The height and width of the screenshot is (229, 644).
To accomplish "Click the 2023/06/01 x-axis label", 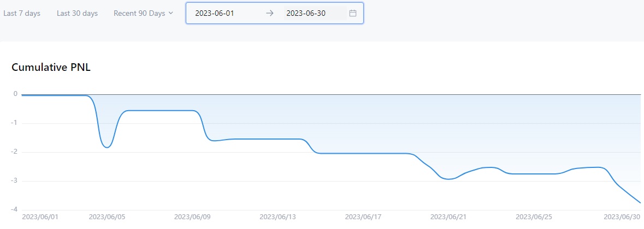I will [40, 217].
